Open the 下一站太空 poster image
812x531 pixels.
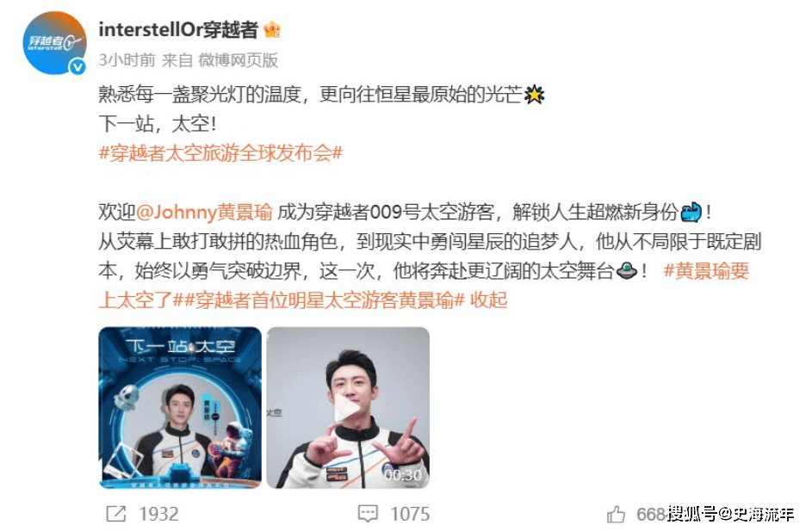180,408
